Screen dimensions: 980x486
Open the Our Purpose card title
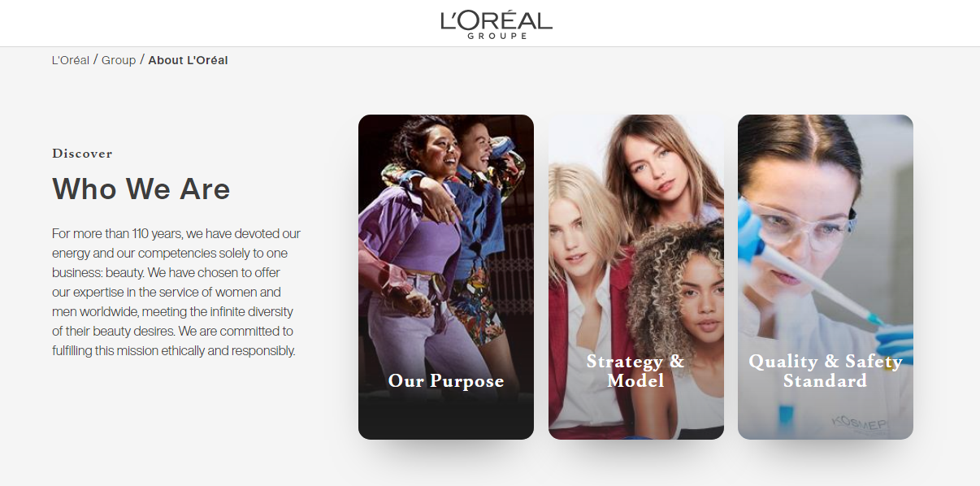(446, 381)
